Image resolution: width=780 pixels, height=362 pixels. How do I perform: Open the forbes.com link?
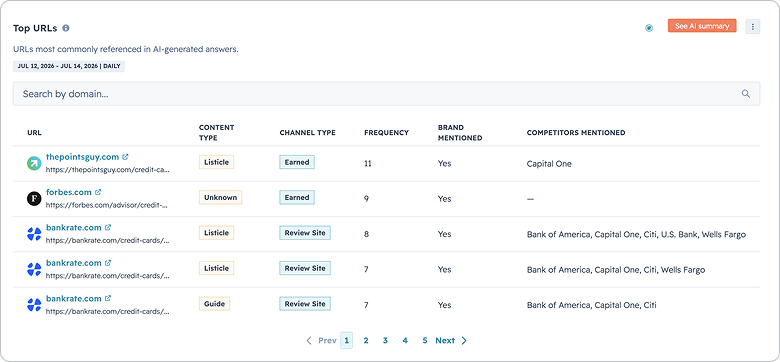coord(69,192)
